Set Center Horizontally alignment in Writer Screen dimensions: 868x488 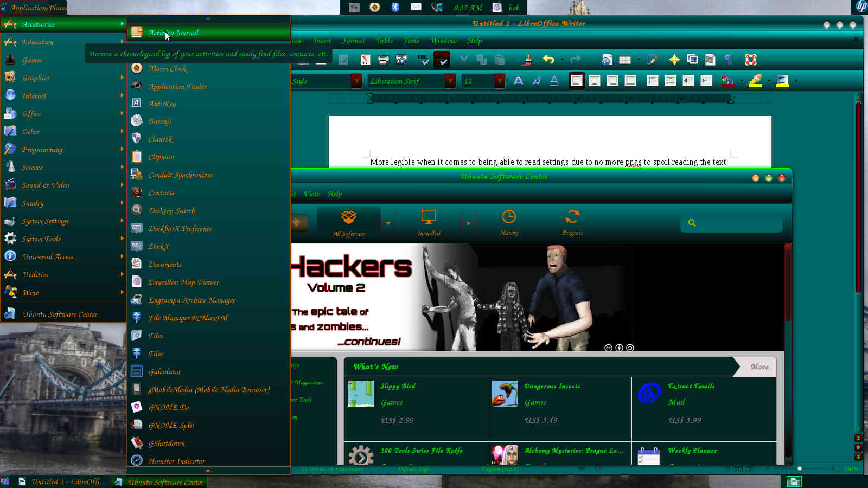tap(595, 81)
